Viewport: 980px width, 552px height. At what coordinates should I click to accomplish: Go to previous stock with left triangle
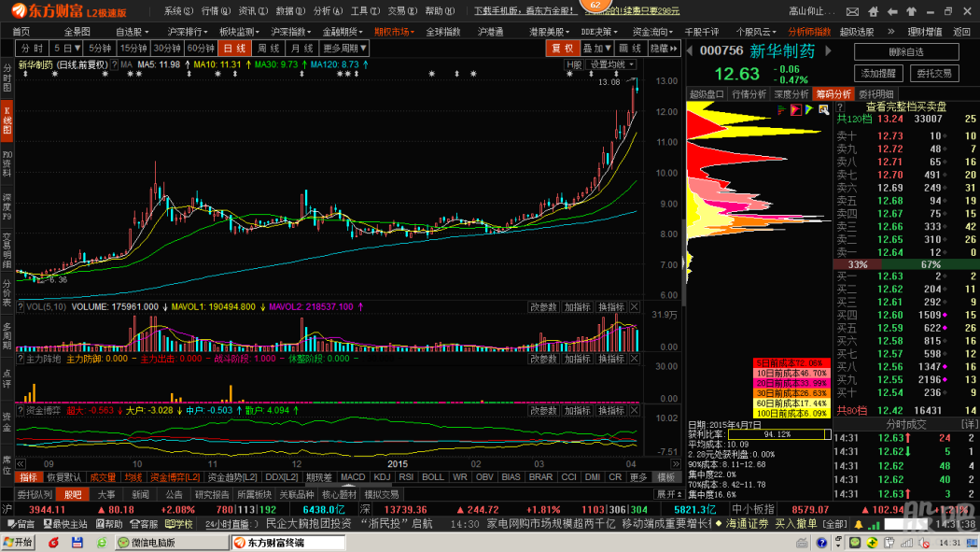click(690, 51)
